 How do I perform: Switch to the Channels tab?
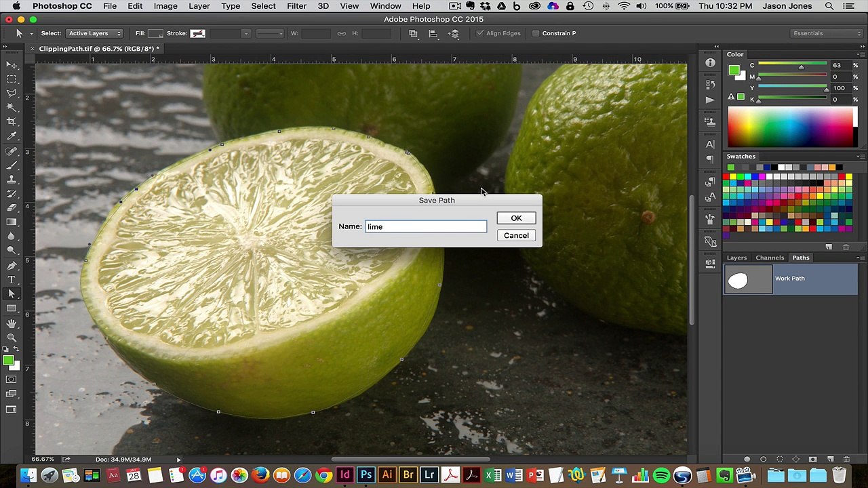point(770,258)
